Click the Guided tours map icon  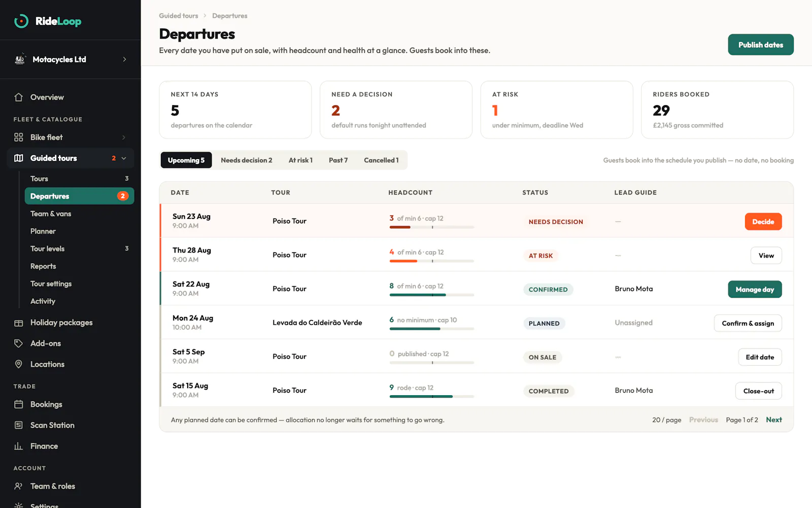19,158
